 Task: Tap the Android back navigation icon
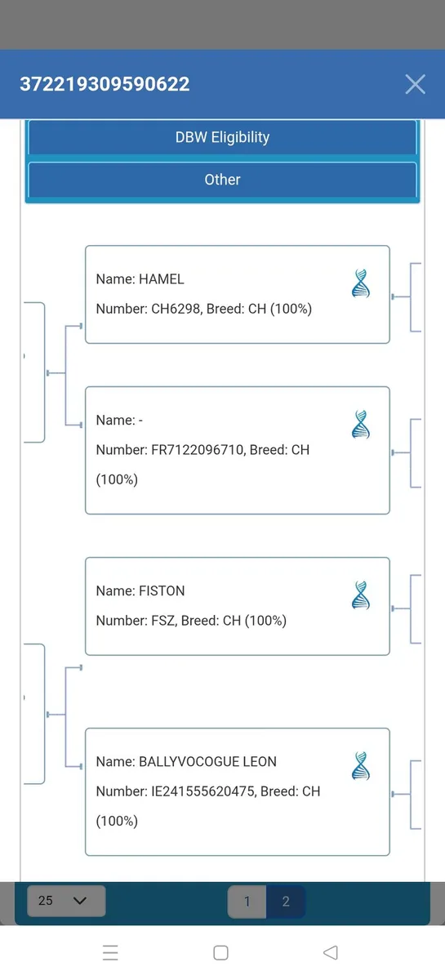[331, 952]
